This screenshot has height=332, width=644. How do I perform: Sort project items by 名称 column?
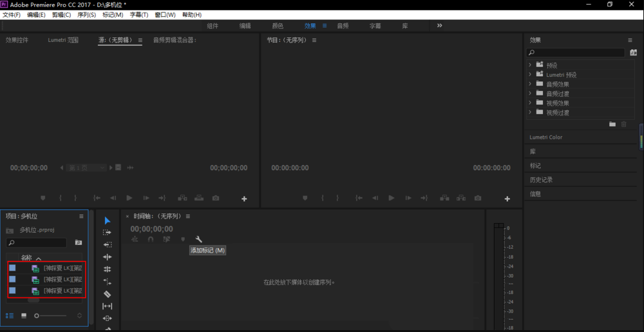tap(26, 258)
